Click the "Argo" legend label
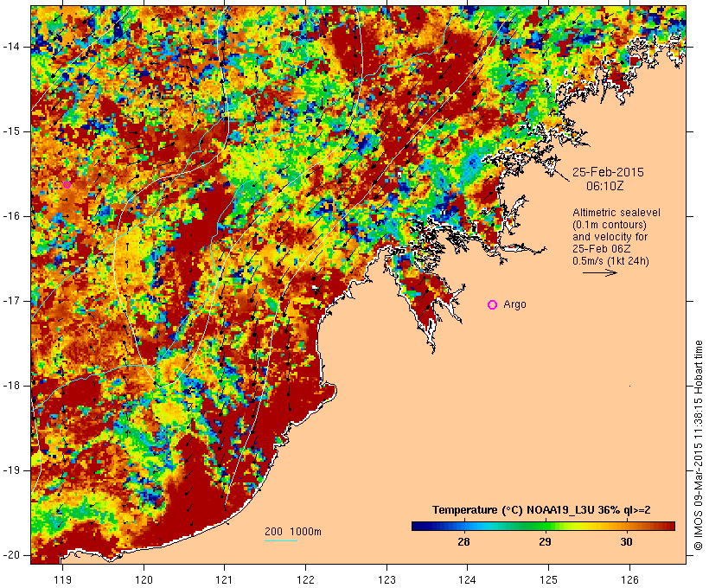 [515, 304]
